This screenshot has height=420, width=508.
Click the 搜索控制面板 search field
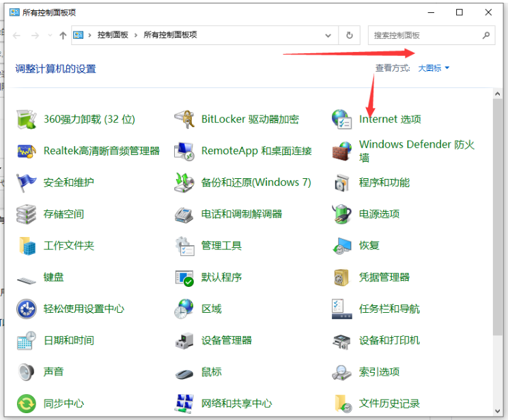click(432, 36)
